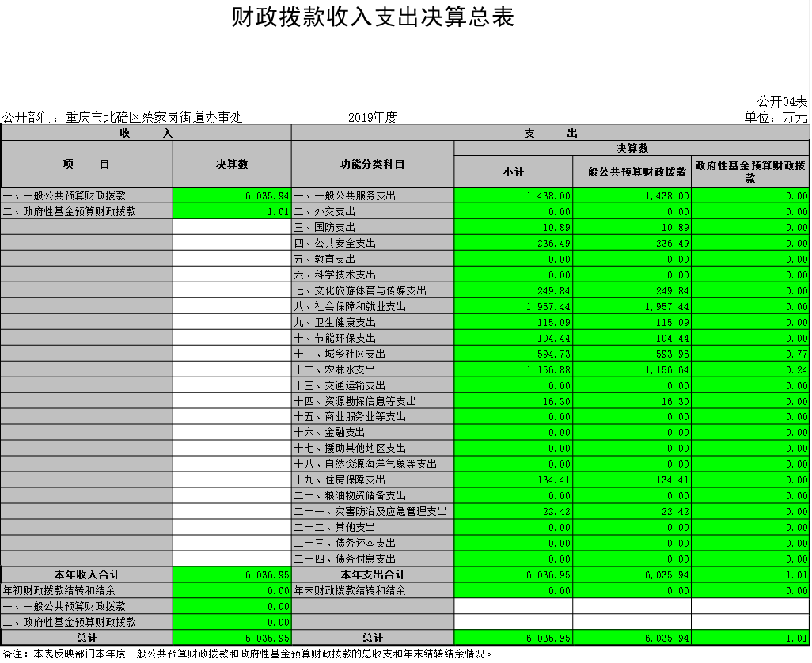Click the 一、一般公共服务支出 row label
812x663 pixels.
345,196
